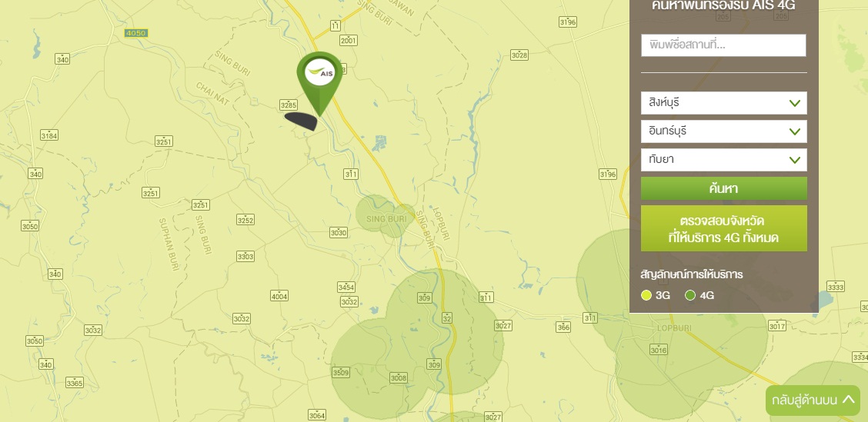This screenshot has height=422, width=868.
Task: Click the highway 4050 road shield
Action: point(135,33)
